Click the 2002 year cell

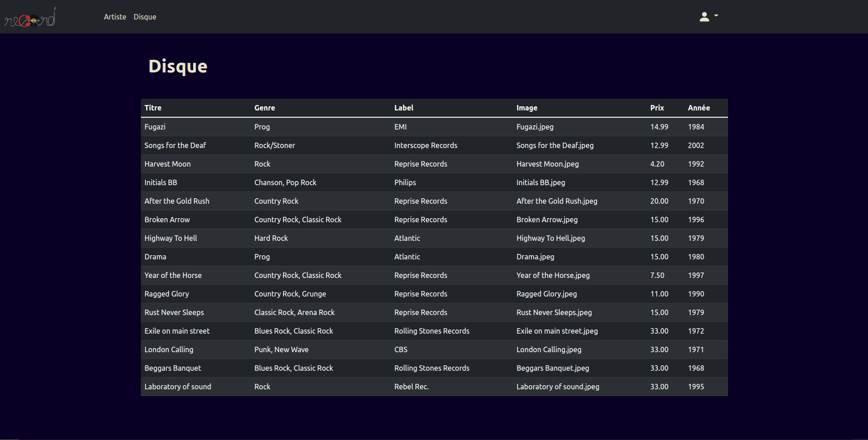click(696, 145)
